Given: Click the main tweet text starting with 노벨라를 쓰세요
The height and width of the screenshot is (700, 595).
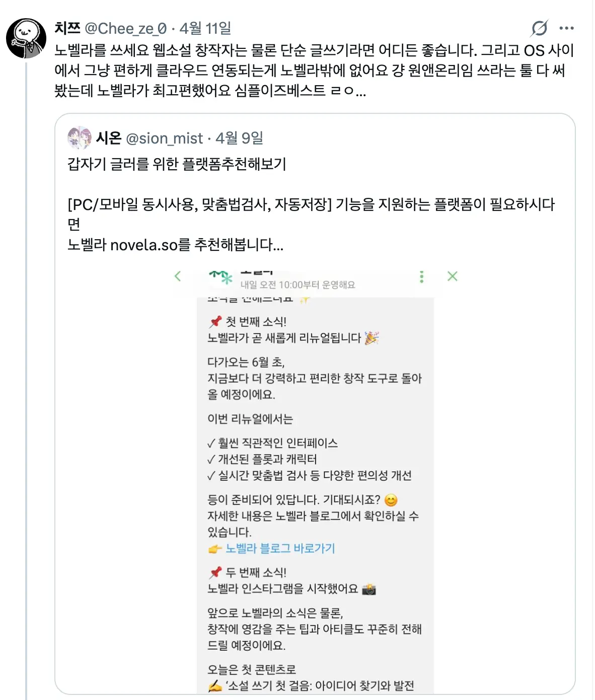Looking at the screenshot, I should click(x=312, y=71).
